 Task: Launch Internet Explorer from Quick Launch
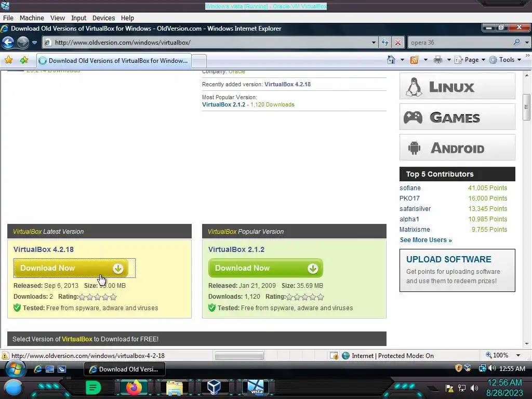click(x=37, y=369)
